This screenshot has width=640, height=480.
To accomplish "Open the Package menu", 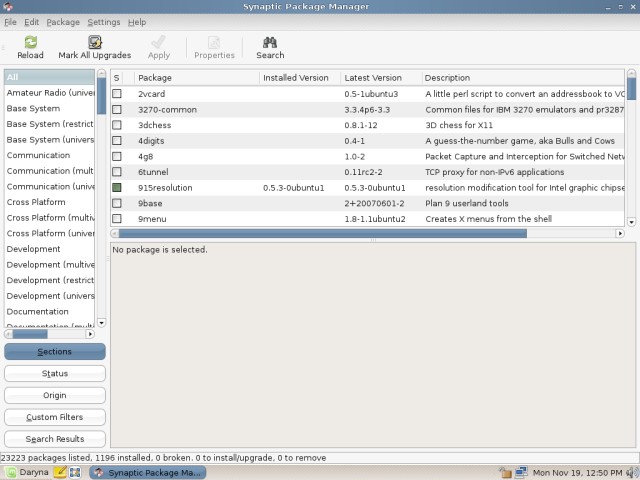I will click(63, 22).
